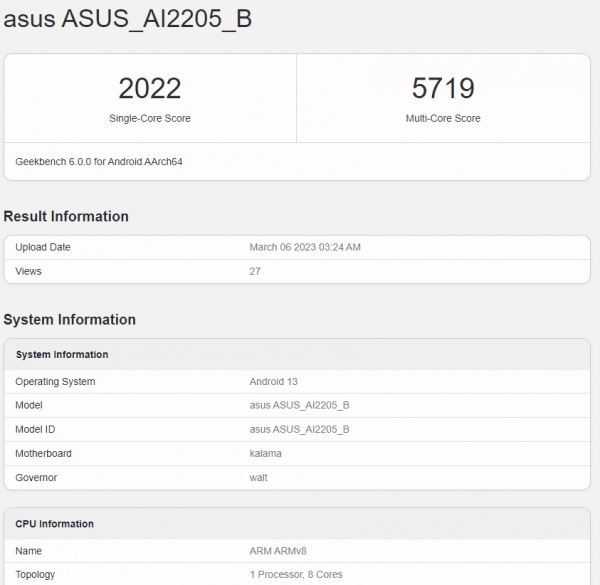600x585 pixels.
Task: Click the Upload Date label
Action: pyautogui.click(x=43, y=247)
